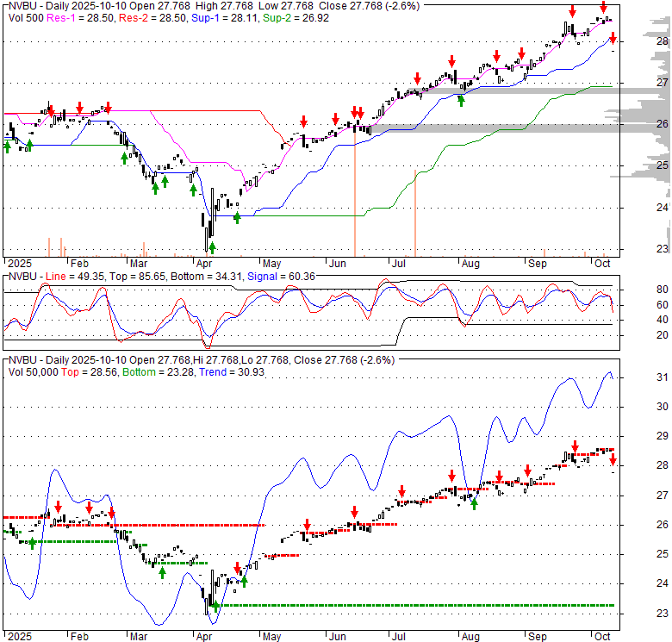Click the Jul month label on top chart axis

click(398, 264)
